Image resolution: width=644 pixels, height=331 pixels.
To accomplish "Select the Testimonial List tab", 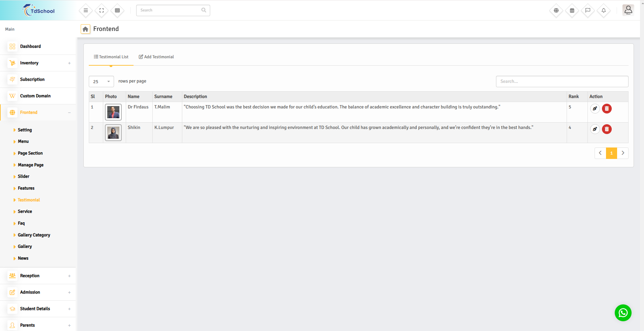I will point(111,57).
